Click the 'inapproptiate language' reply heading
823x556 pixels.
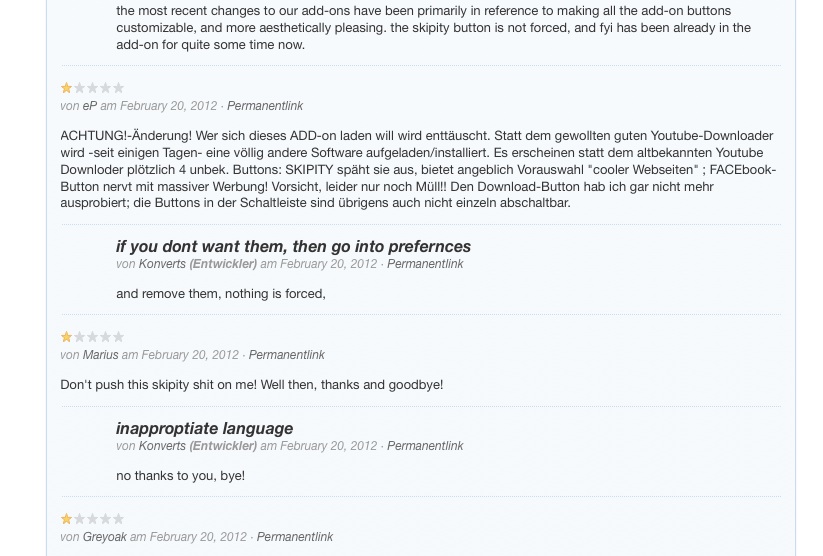(x=205, y=428)
